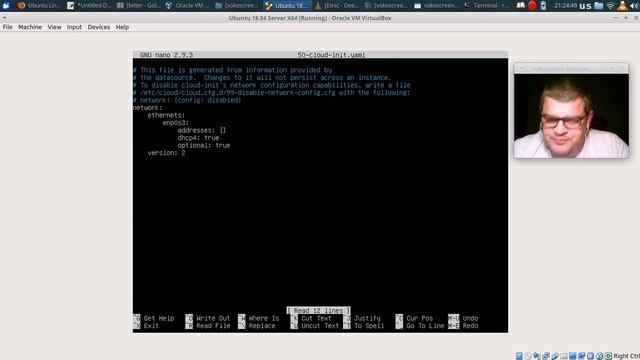
Task: Click the VLC cone tray icon
Action: 622,5
